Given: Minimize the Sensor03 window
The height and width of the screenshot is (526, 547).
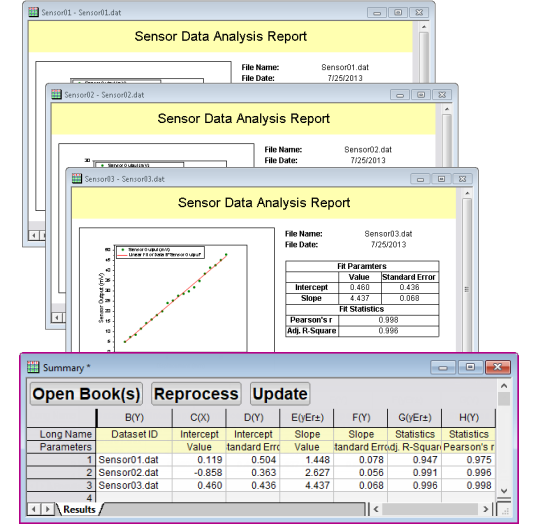Looking at the screenshot, I should (x=420, y=179).
